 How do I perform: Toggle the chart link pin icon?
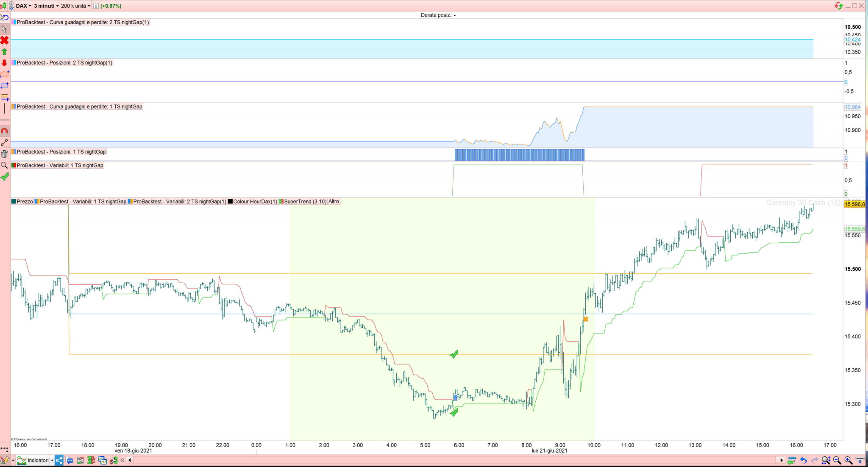[11, 6]
